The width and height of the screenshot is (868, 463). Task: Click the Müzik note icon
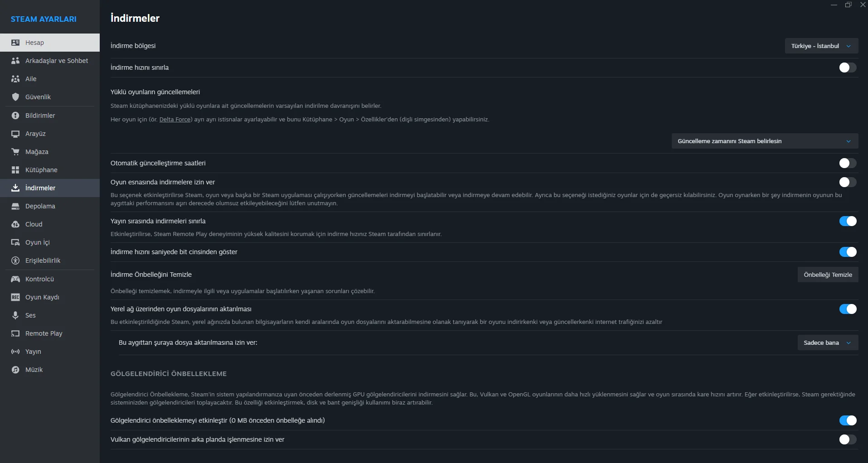(15, 370)
